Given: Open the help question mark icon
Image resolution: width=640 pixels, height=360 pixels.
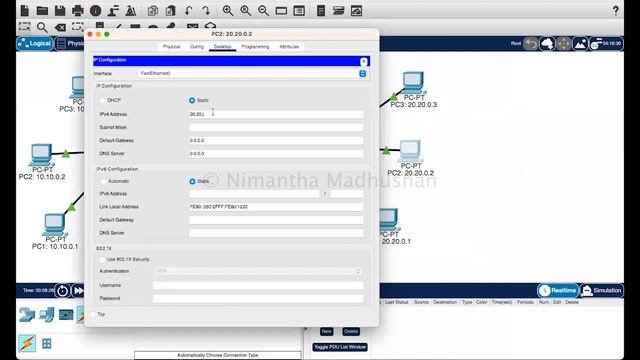Looking at the screenshot, I should click(x=616, y=11).
